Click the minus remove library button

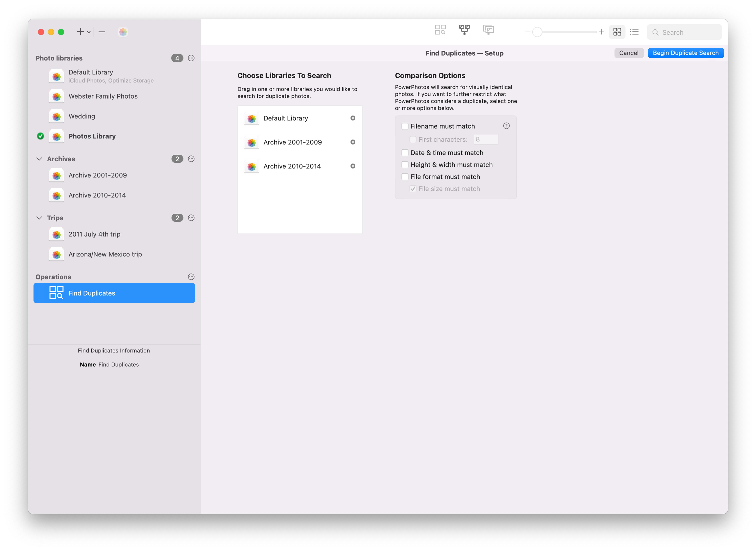102,32
